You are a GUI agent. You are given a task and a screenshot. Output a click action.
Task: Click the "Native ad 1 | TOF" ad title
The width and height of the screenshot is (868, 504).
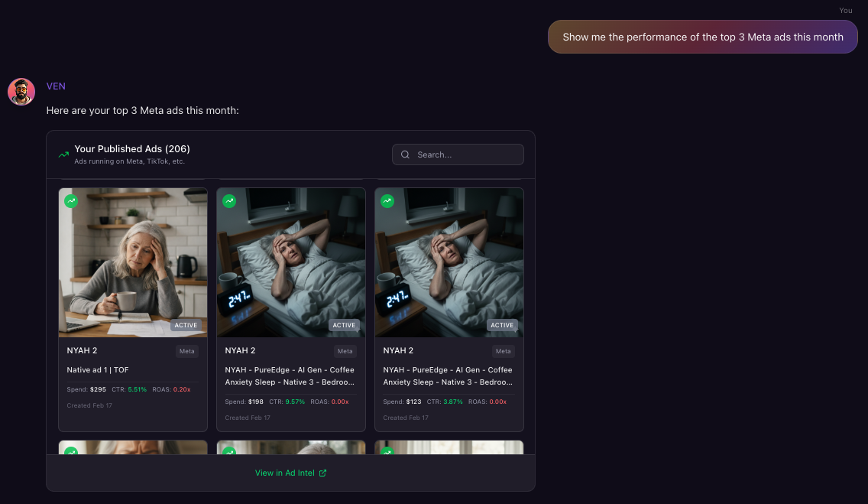[x=98, y=370]
